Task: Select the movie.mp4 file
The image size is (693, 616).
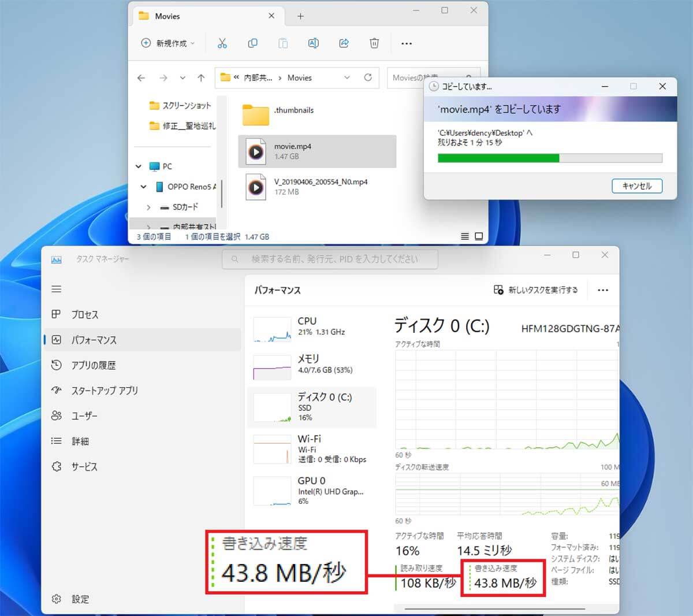Action: [317, 151]
